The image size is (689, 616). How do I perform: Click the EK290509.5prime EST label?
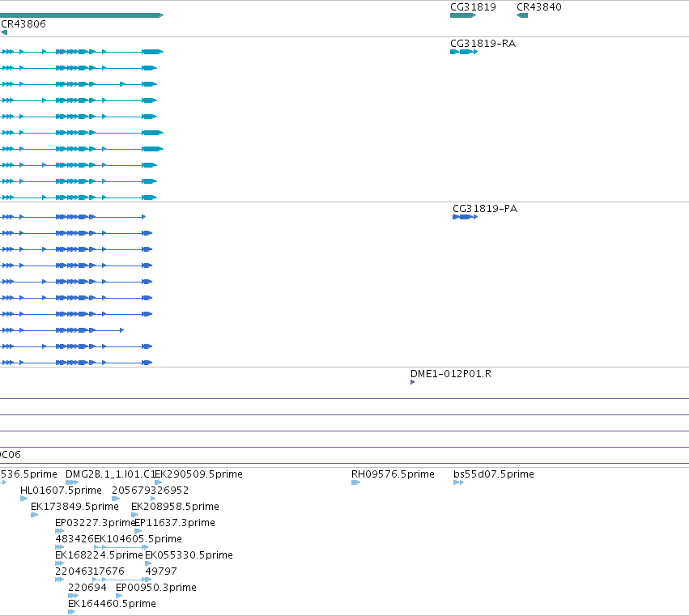(198, 474)
